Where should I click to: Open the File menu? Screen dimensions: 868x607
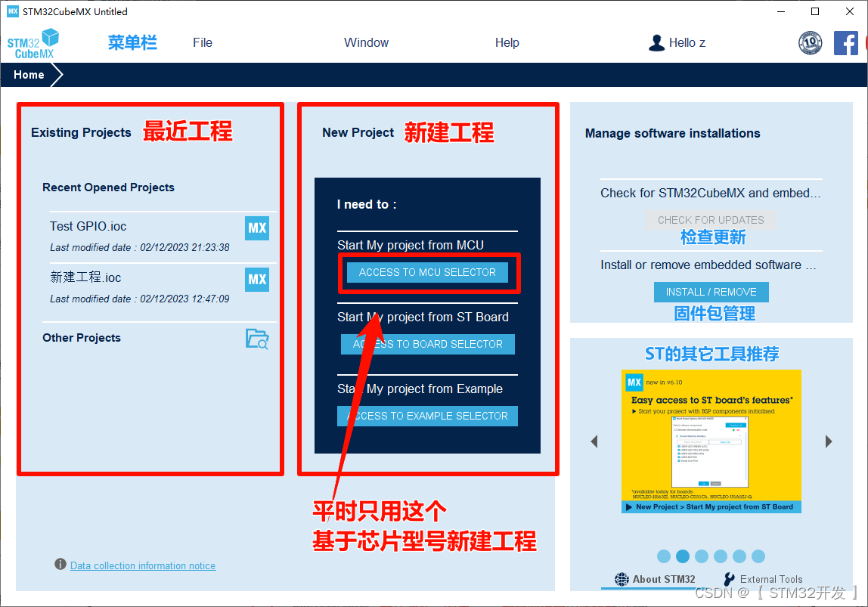coord(203,42)
